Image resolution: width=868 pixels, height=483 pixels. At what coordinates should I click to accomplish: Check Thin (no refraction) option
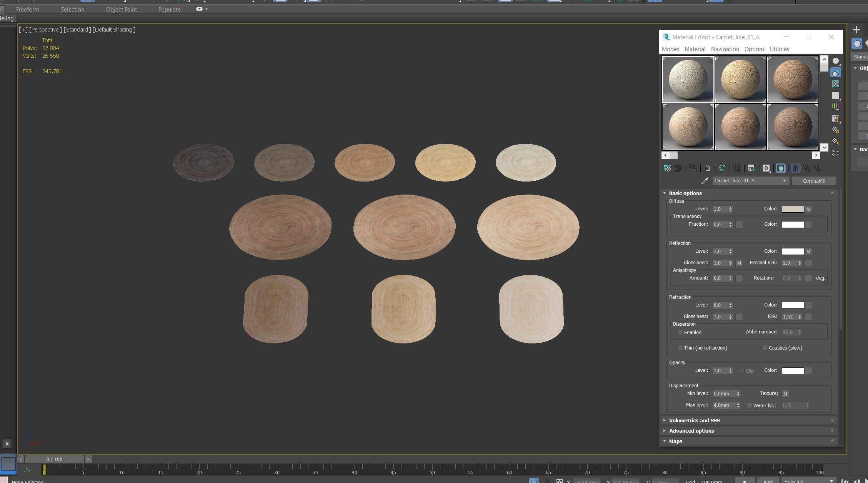point(680,348)
